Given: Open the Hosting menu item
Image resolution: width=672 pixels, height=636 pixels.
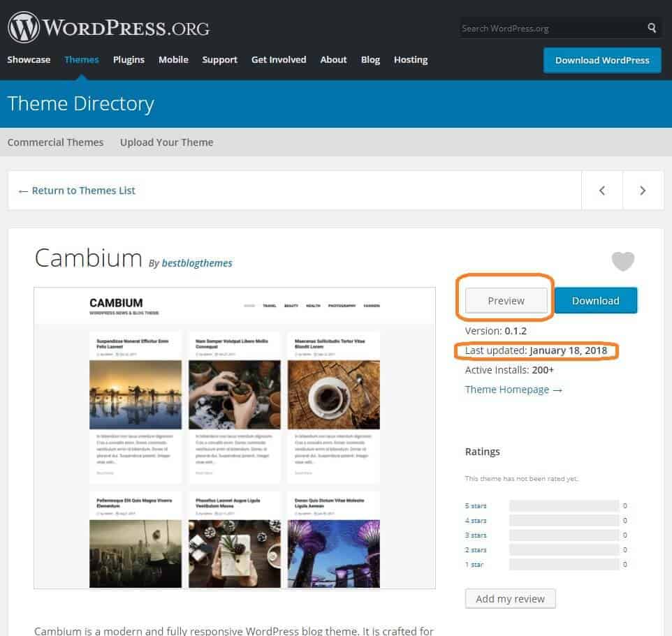Looking at the screenshot, I should pos(411,60).
